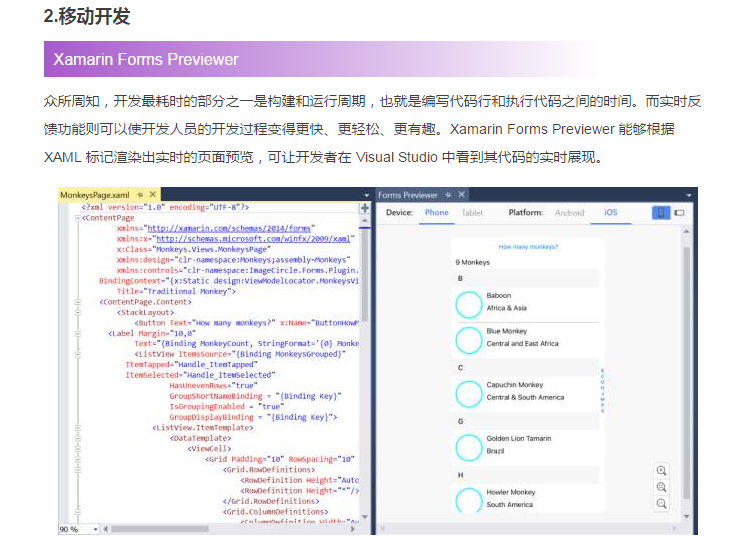Click the IsGroupingEnabled attribute in code
This screenshot has width=735, height=542.
point(207,406)
